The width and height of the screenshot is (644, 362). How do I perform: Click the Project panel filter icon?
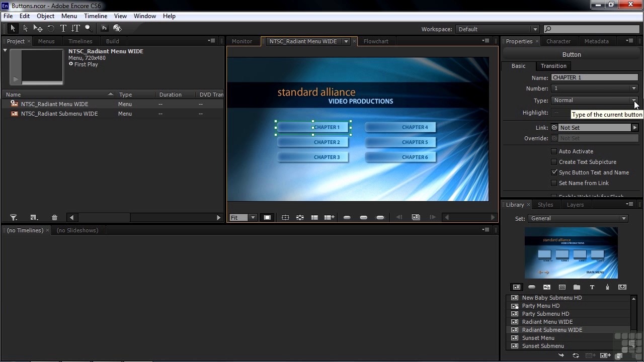[x=14, y=217]
